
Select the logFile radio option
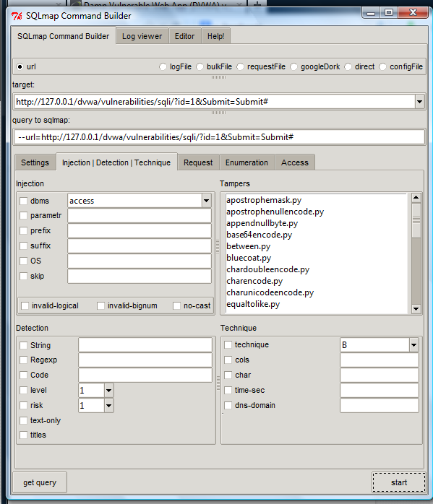(x=163, y=66)
